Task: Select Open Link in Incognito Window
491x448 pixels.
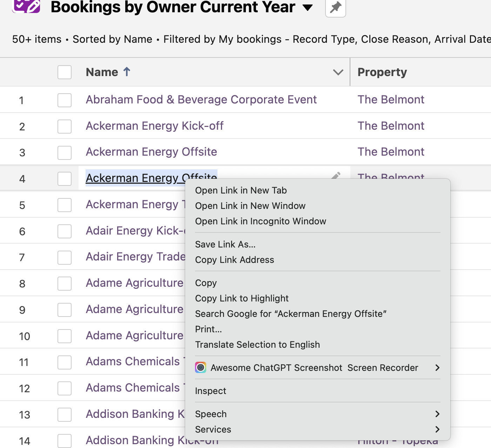Action: tap(261, 221)
